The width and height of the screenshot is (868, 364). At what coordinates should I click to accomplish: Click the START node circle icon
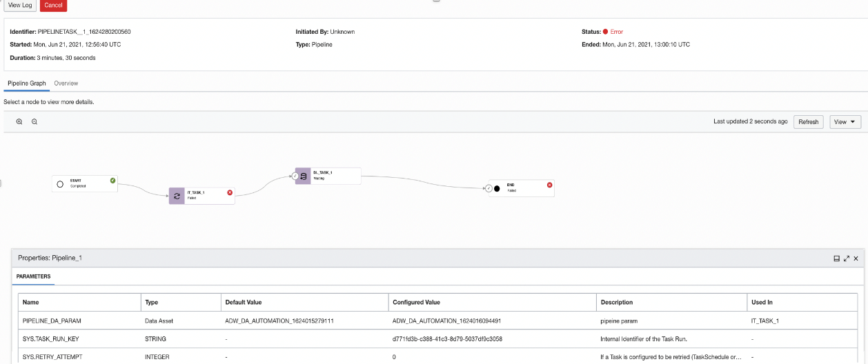click(60, 184)
